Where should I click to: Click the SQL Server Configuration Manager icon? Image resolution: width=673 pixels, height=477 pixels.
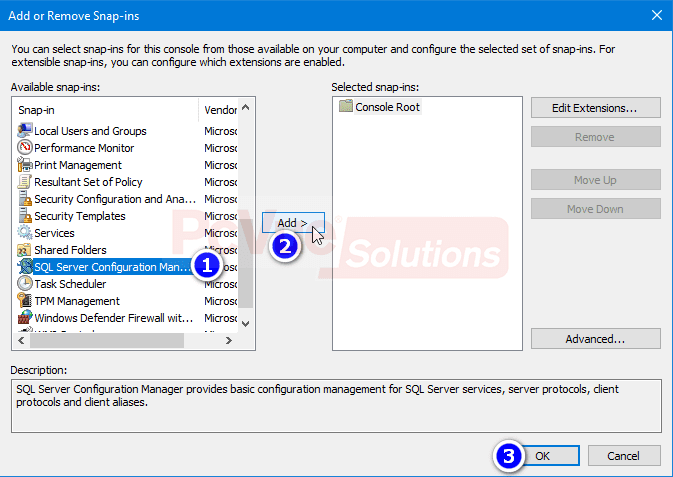tap(24, 267)
